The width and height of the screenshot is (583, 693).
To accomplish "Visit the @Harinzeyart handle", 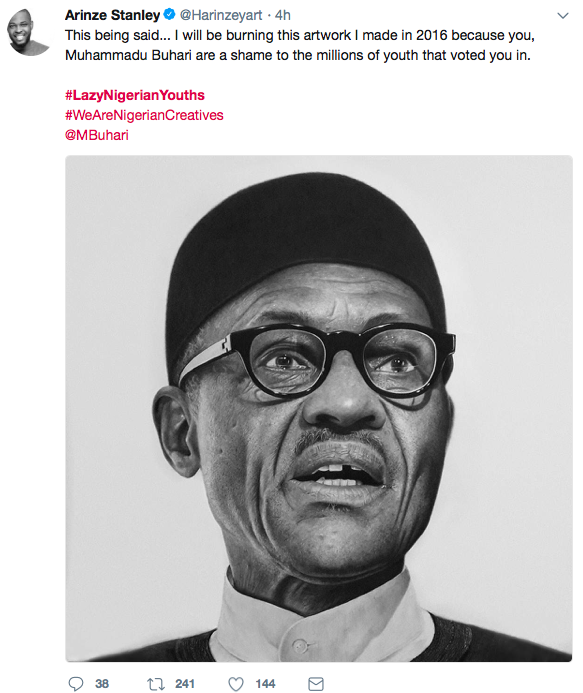I will point(221,15).
